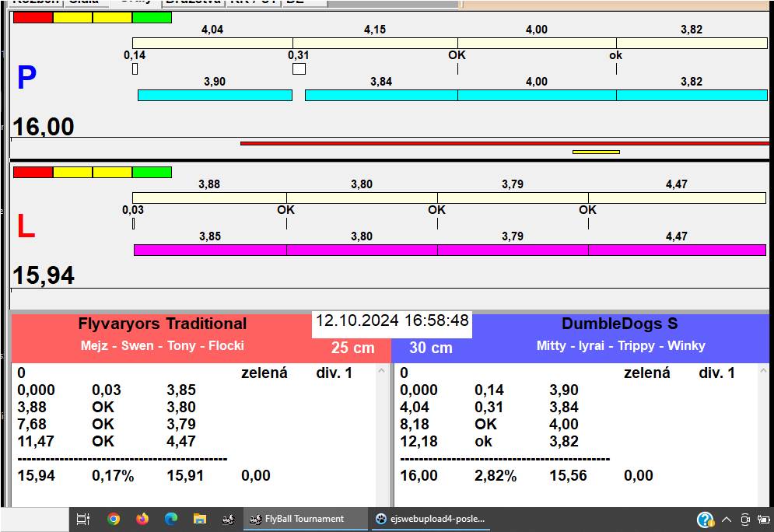Switch to the FlyBall Tournament taskbar window
774x532 pixels.
point(304,519)
